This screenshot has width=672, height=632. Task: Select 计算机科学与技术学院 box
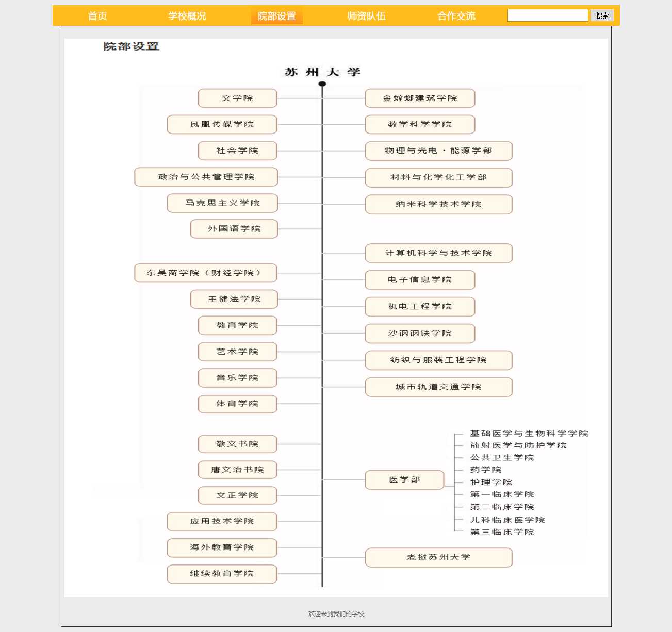(x=438, y=253)
